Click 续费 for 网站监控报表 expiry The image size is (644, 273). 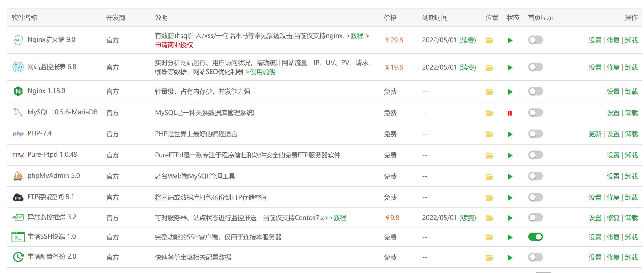(467, 68)
